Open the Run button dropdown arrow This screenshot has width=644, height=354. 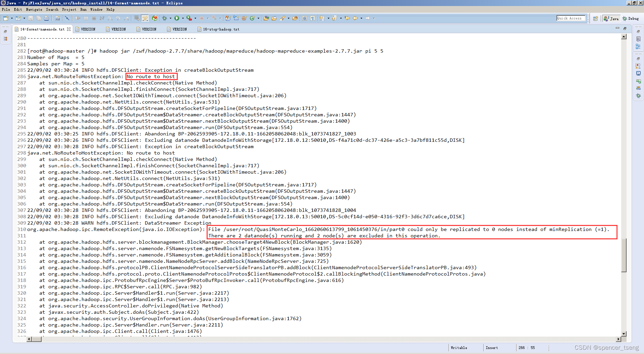182,18
